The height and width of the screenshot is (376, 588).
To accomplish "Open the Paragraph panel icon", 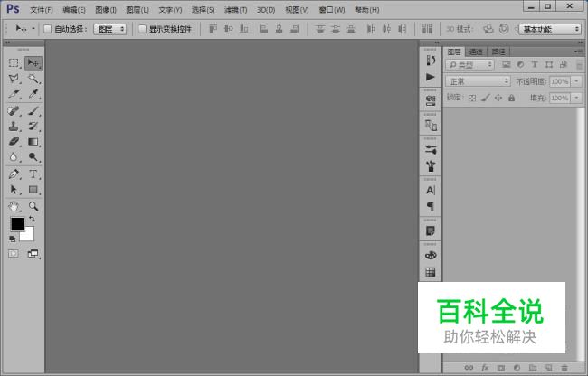I will (x=431, y=206).
